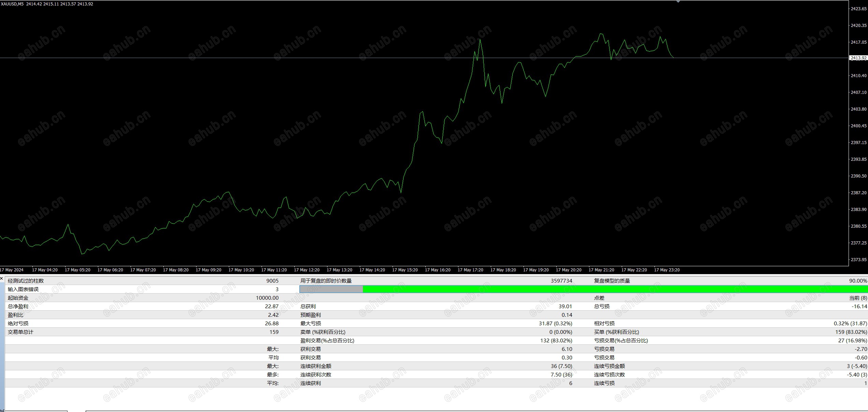Select the 点差 spread label
This screenshot has height=412, width=868.
click(599, 298)
